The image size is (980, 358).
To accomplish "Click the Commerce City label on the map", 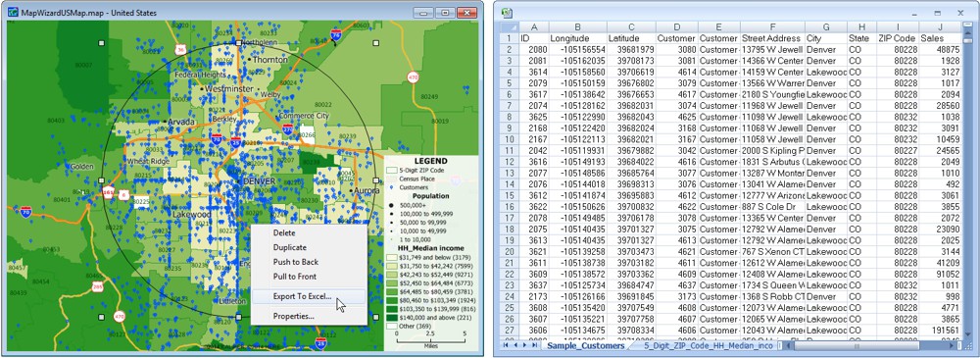I will (x=303, y=116).
